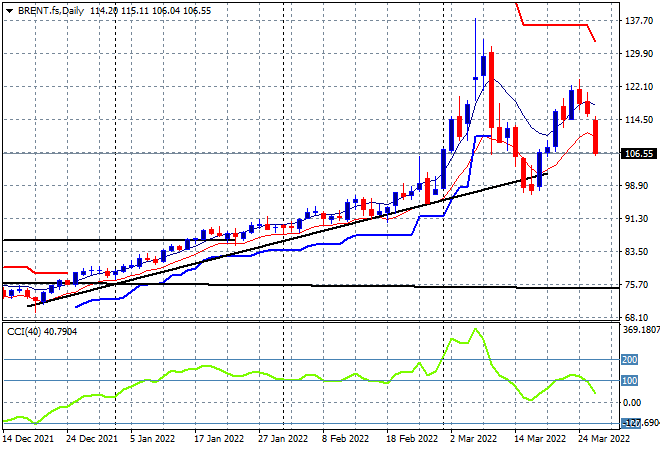Select the 24 Dec 2021 date label
Viewport: 660px width, 450px height.
point(92,439)
